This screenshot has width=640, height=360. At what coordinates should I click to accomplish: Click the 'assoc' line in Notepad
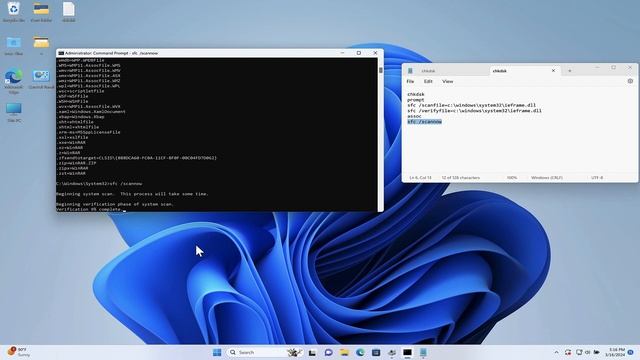coord(414,116)
